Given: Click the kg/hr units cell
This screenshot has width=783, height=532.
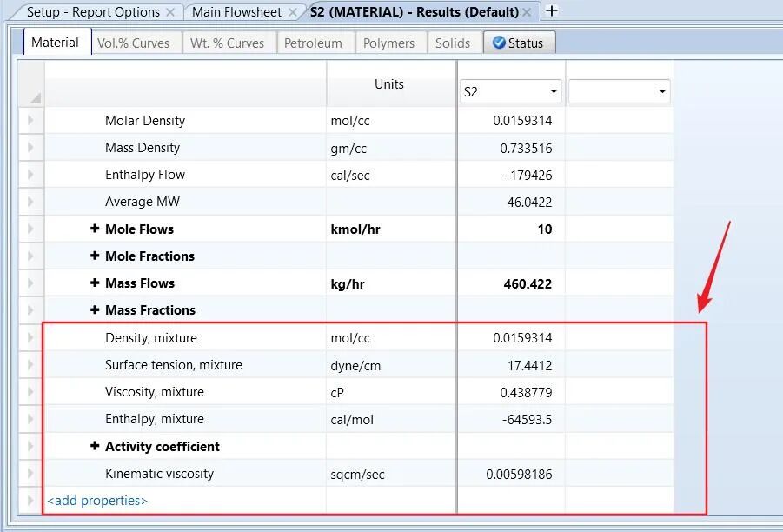Looking at the screenshot, I should pos(391,283).
